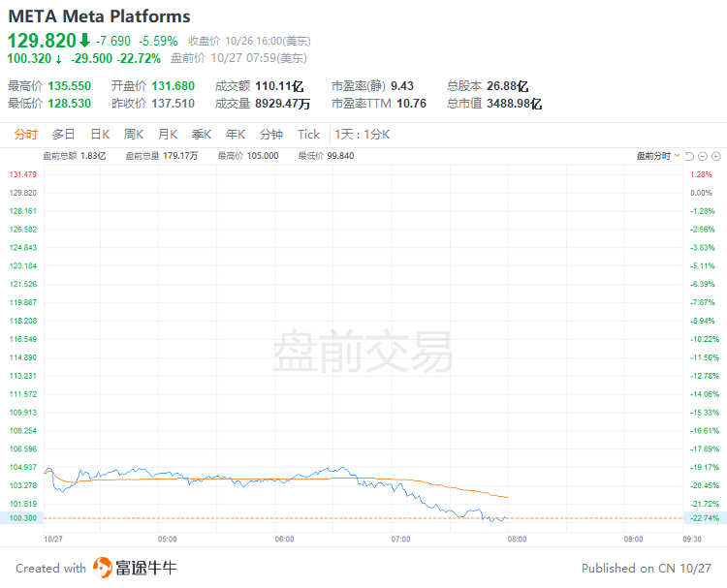Image resolution: width=727 pixels, height=588 pixels.
Task: Open the 月K chart tab
Action: 168,135
